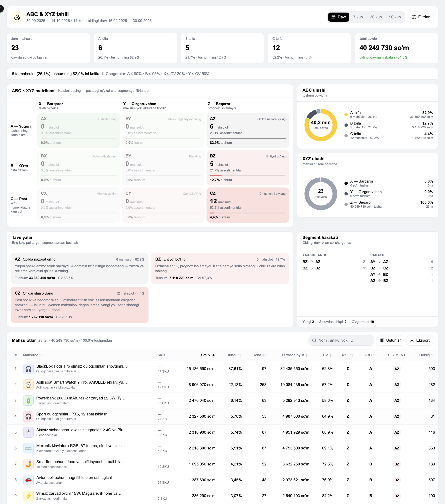Sort table by Ulushi column
Viewport: 445px width, 504px height.
(234, 355)
